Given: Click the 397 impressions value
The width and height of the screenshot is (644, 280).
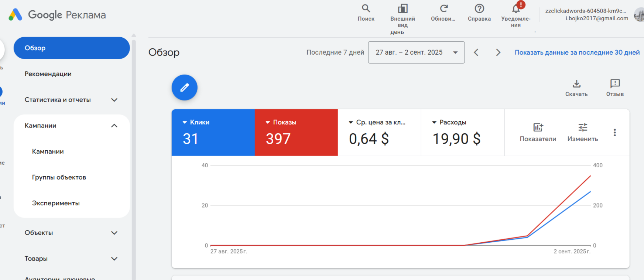Looking at the screenshot, I should click(278, 139).
